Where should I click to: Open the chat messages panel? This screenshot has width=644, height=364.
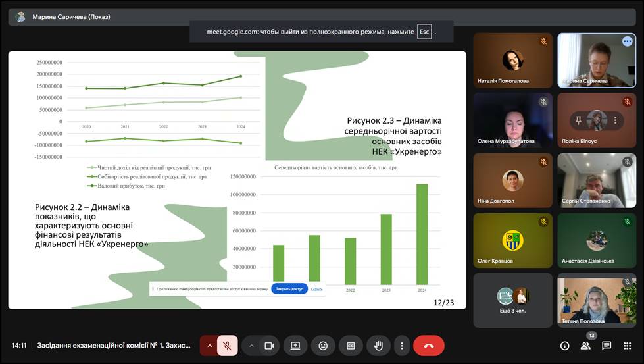click(607, 346)
